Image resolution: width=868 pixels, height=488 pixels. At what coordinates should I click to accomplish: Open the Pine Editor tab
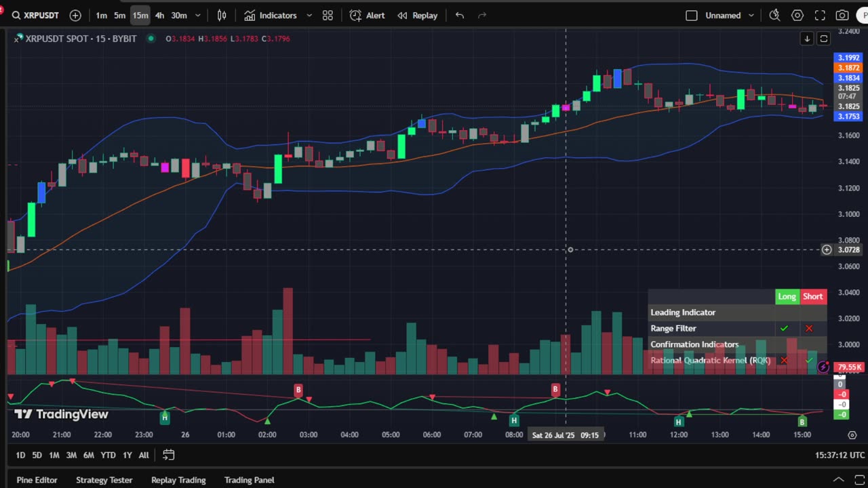37,480
